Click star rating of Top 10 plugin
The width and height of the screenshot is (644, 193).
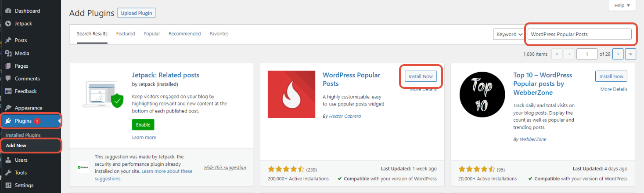pyautogui.click(x=477, y=169)
